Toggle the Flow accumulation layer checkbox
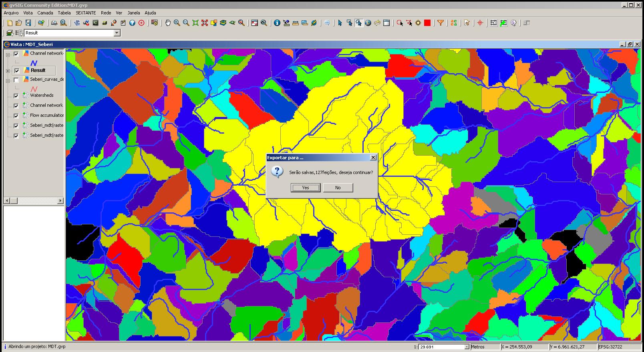The height and width of the screenshot is (352, 644). (x=16, y=116)
